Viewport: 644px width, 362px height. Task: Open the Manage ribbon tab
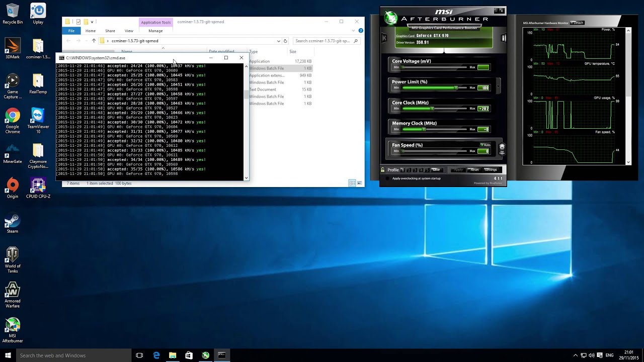[155, 31]
